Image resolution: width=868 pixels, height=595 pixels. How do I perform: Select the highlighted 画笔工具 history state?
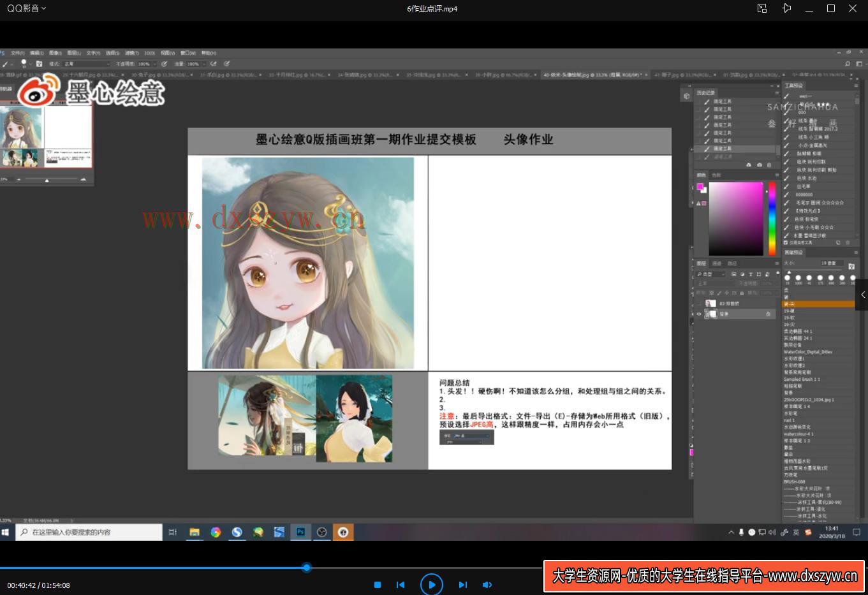pos(735,149)
